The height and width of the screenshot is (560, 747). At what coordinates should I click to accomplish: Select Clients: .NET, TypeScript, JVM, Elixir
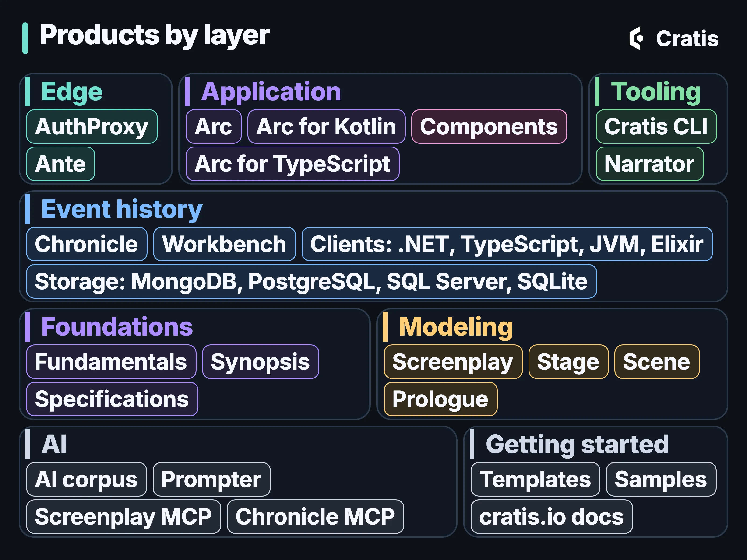pyautogui.click(x=507, y=244)
